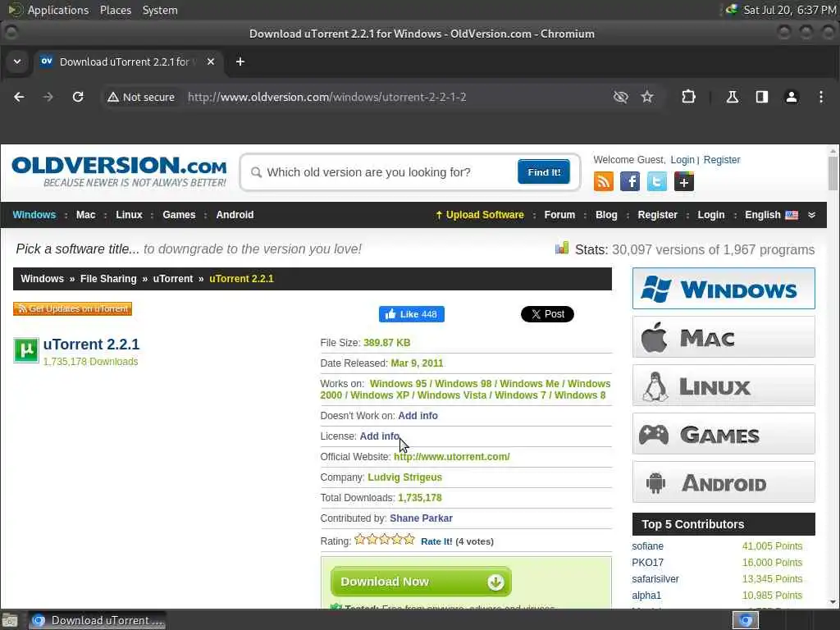Image resolution: width=840 pixels, height=630 pixels.
Task: Open the Mac sidebar category banner
Action: pyautogui.click(x=724, y=337)
